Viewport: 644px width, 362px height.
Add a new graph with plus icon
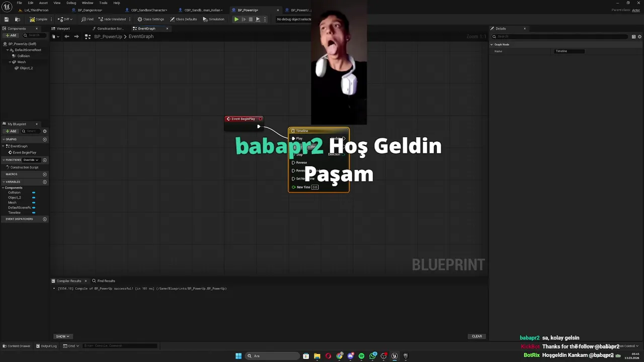(x=45, y=139)
